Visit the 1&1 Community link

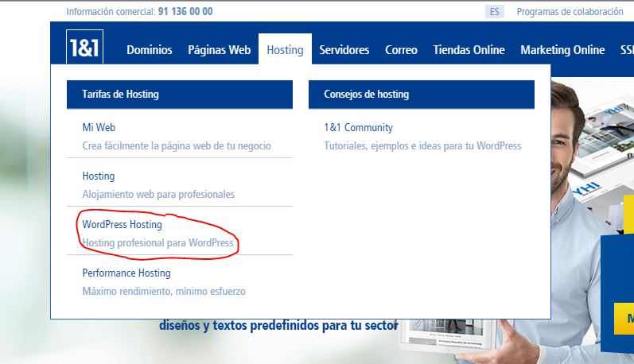358,127
